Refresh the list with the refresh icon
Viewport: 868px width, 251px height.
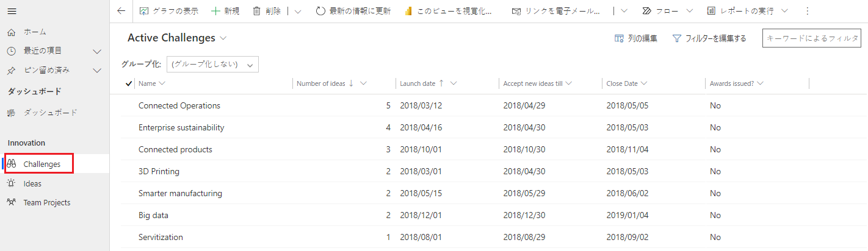click(320, 11)
